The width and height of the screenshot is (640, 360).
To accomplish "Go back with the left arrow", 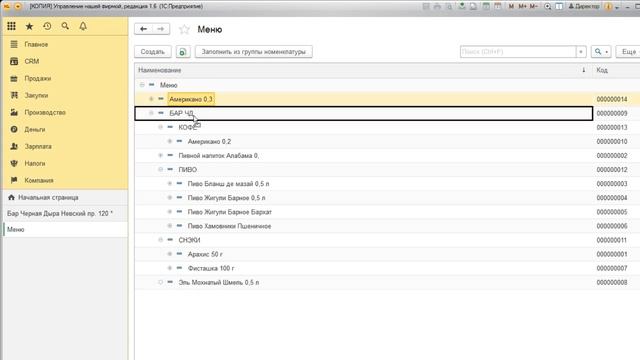I will (x=143, y=29).
